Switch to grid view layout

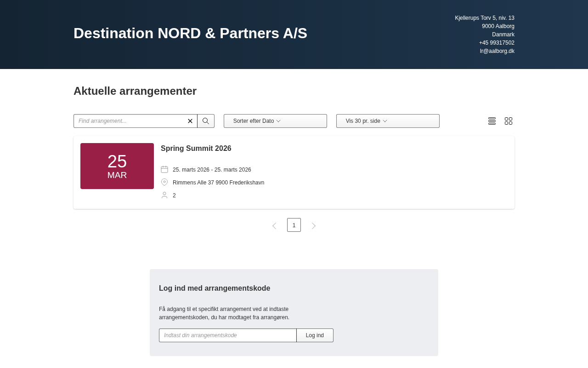click(509, 121)
